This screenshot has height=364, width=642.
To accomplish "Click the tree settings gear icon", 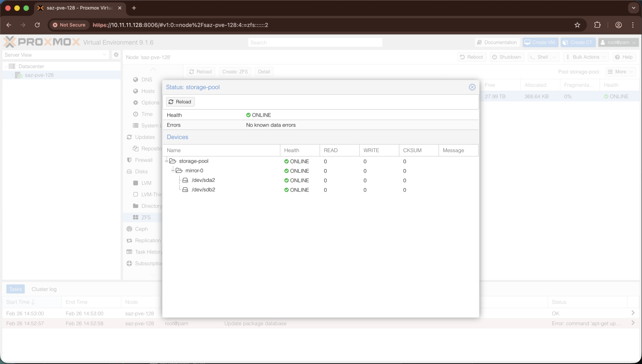I will point(116,55).
